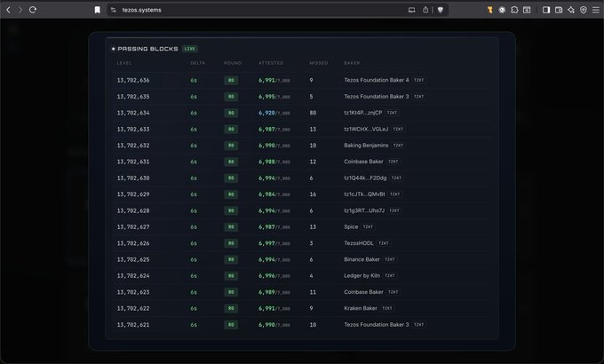Open the VPN shield icon

click(584, 10)
